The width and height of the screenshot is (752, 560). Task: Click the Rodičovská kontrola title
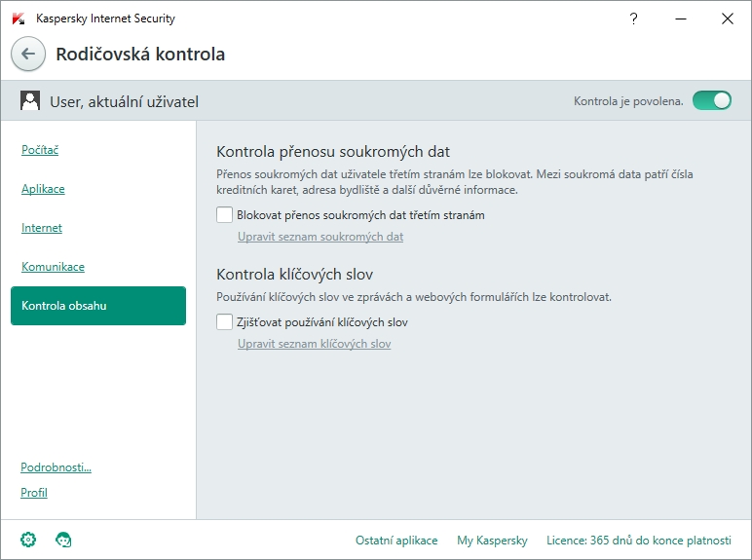[140, 55]
